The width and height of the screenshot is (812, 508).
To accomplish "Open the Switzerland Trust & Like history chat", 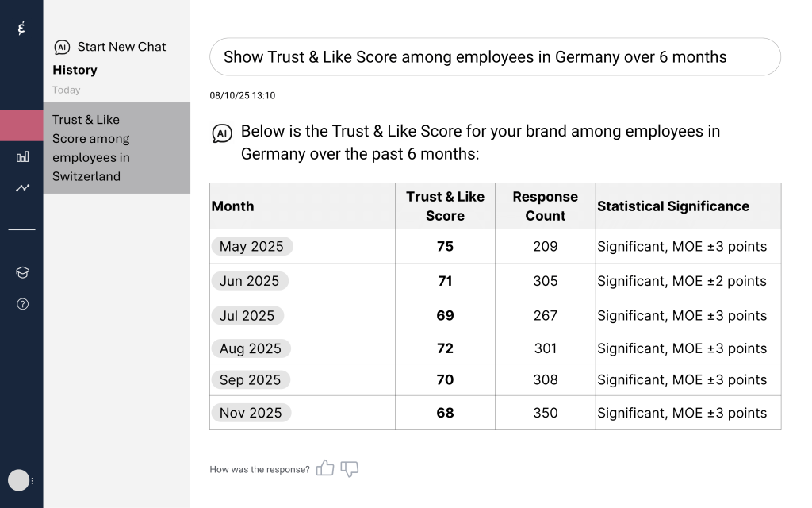I will click(x=117, y=148).
